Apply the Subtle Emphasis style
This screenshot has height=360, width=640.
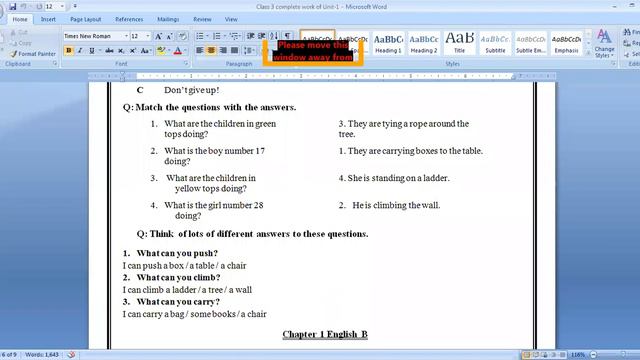click(x=531, y=43)
